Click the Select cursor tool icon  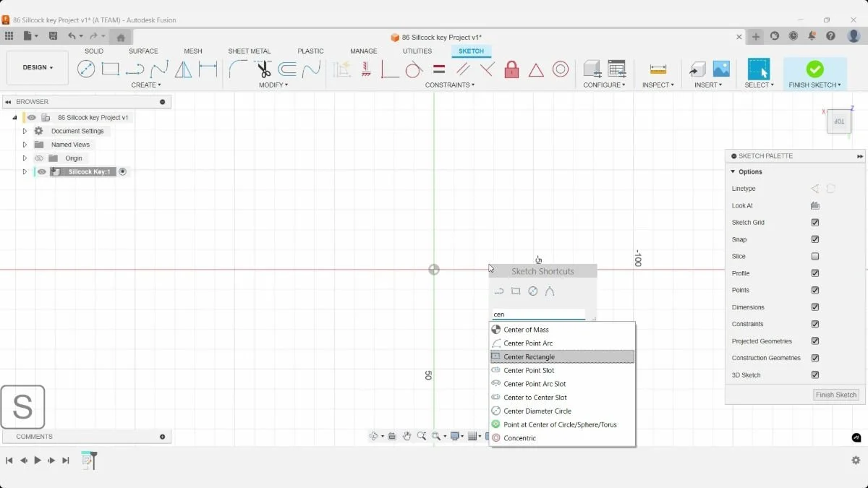[x=759, y=69]
